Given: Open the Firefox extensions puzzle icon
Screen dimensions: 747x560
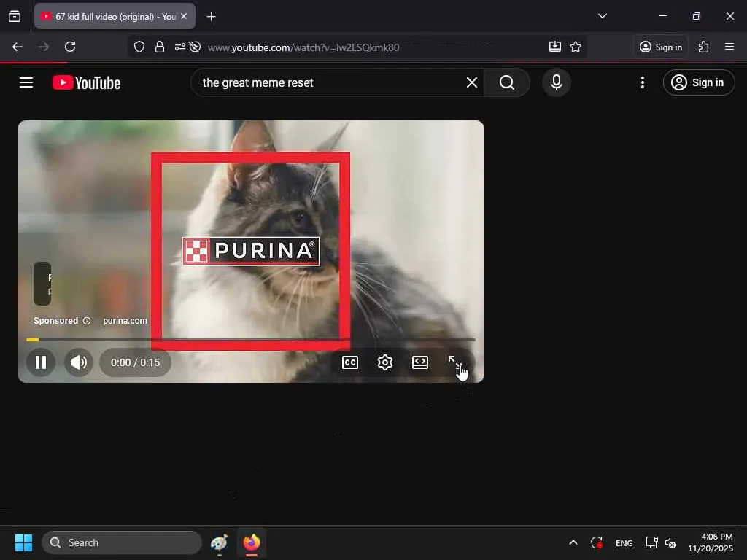Looking at the screenshot, I should click(x=703, y=47).
